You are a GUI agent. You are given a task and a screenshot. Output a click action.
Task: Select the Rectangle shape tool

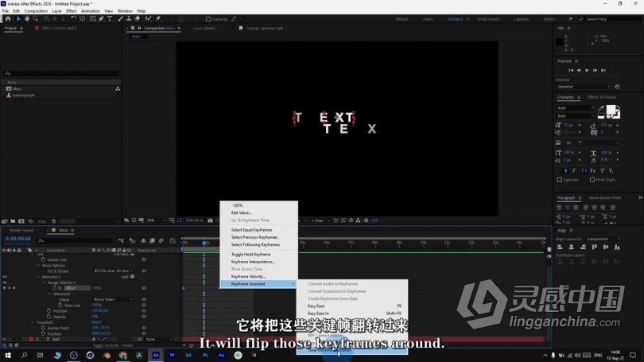pos(93,19)
